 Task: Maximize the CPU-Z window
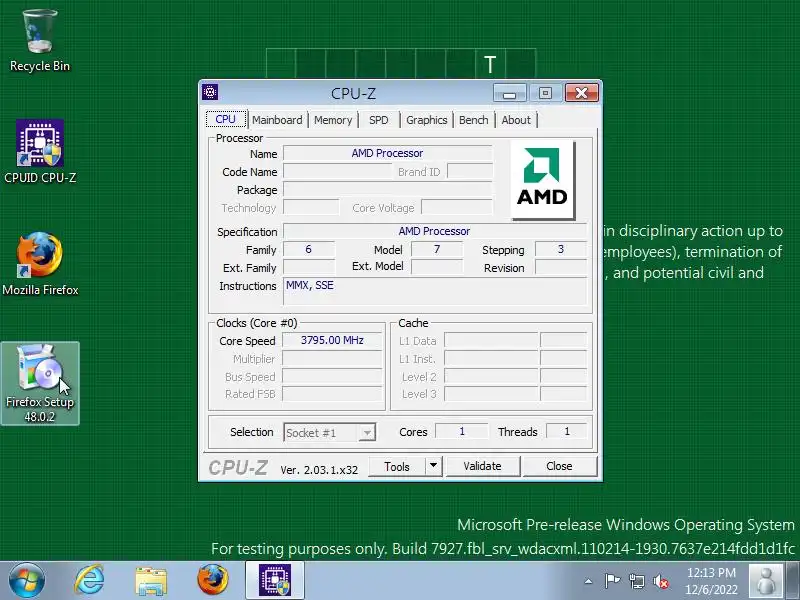coord(545,93)
